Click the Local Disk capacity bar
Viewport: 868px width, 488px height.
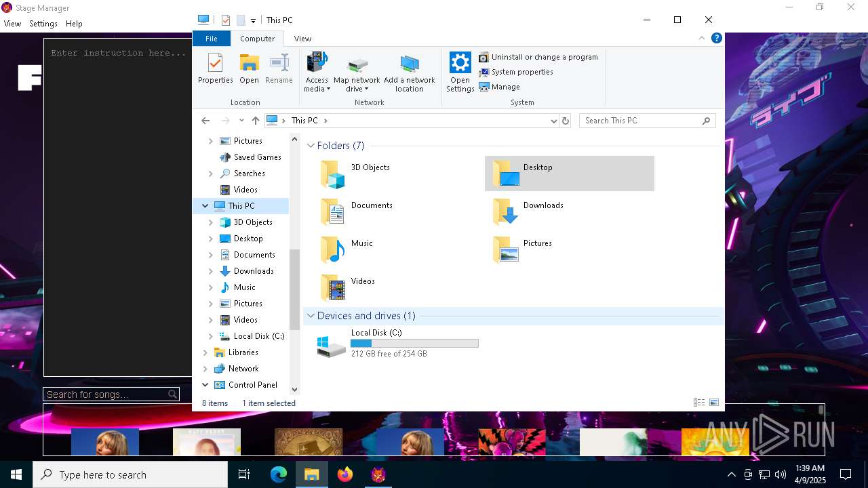pos(414,344)
